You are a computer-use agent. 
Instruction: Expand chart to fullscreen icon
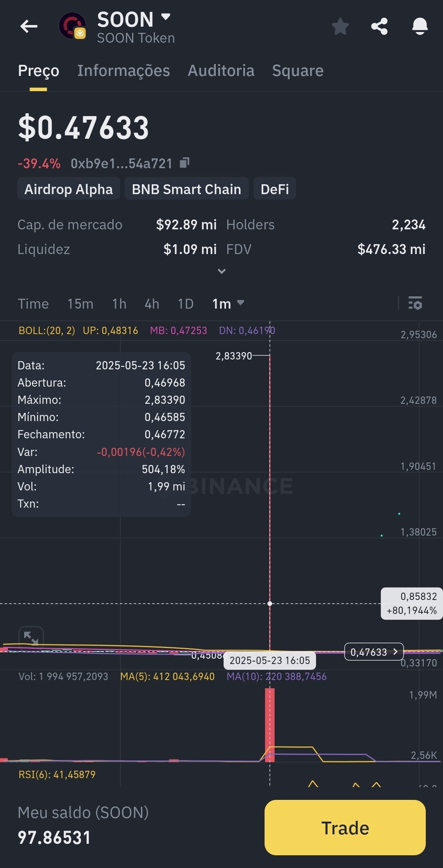(x=31, y=638)
